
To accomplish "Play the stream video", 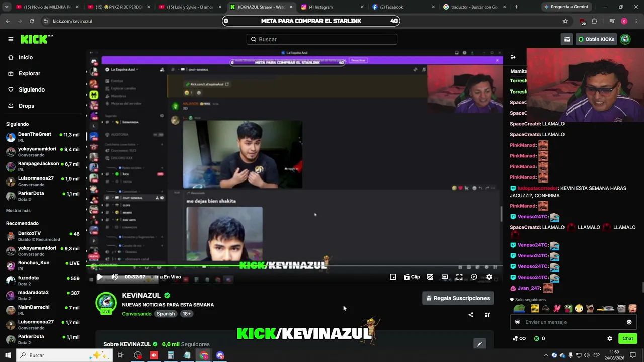I will click(x=100, y=277).
